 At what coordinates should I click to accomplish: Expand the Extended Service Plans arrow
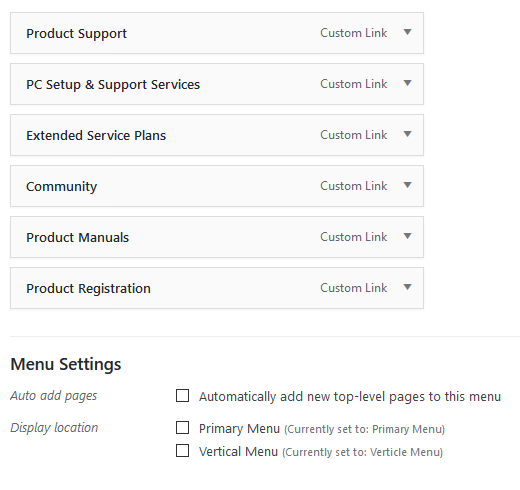(407, 134)
